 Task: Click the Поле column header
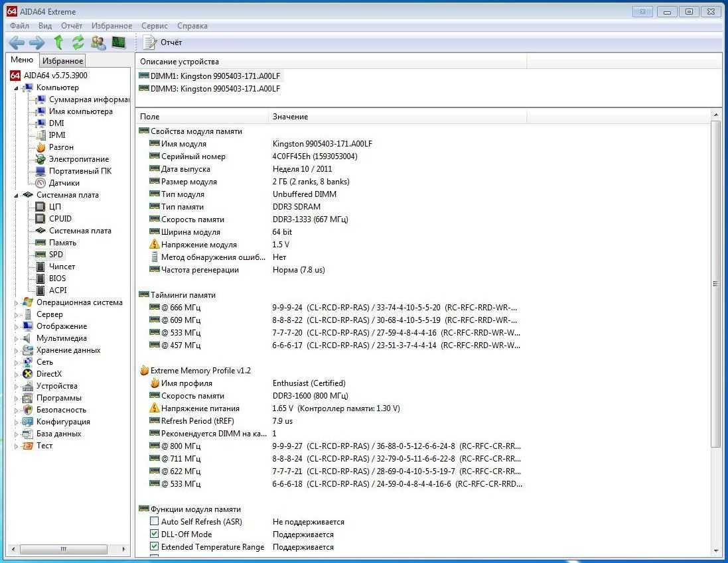point(202,117)
